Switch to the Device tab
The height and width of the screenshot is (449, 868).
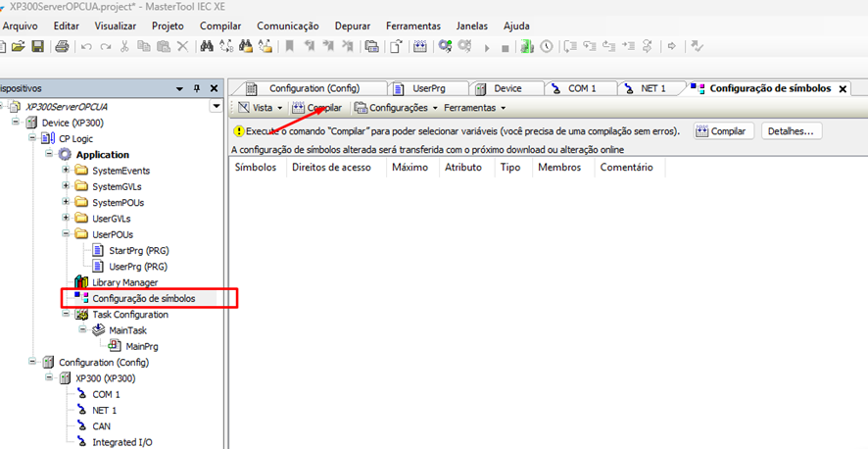pyautogui.click(x=506, y=88)
